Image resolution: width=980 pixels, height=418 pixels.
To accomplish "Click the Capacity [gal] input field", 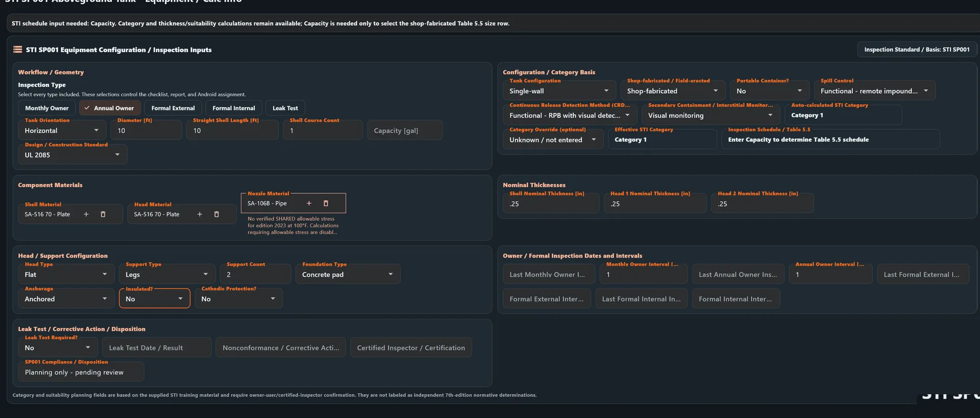I will pos(405,130).
